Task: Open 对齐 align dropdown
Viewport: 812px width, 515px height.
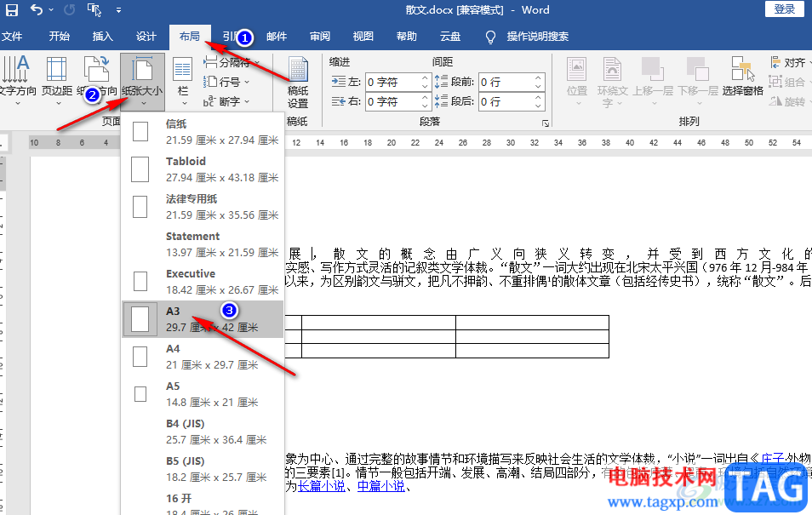Action: 790,63
